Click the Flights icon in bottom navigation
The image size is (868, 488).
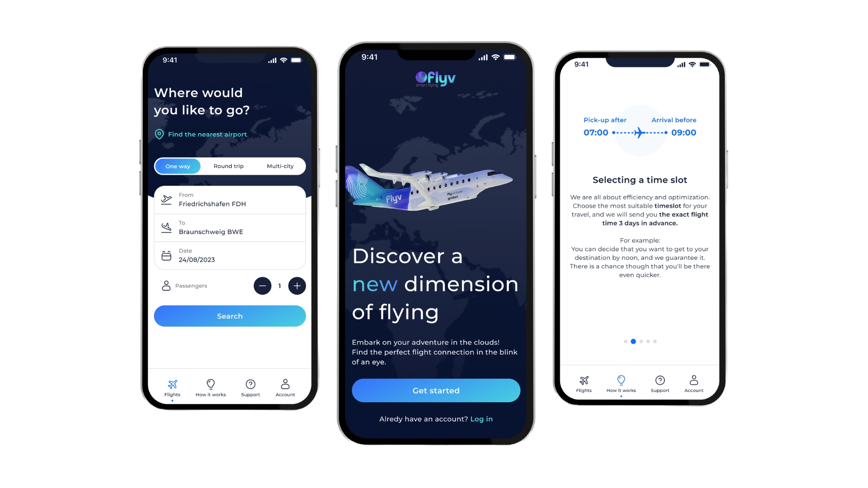click(172, 385)
